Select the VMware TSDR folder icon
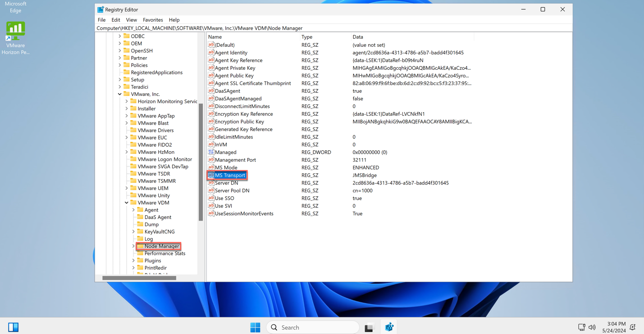The height and width of the screenshot is (334, 644). tap(133, 174)
